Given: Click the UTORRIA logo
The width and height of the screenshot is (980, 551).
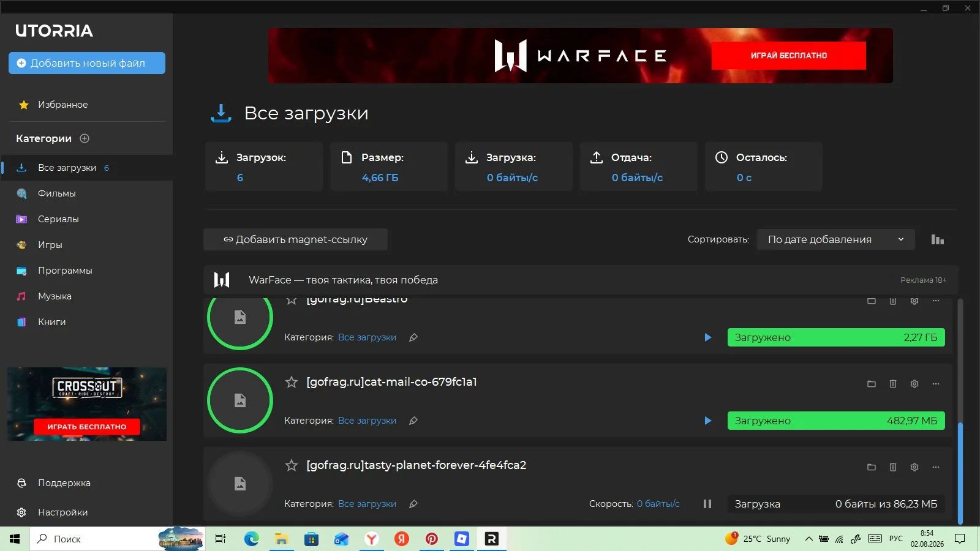Looking at the screenshot, I should click(x=55, y=31).
